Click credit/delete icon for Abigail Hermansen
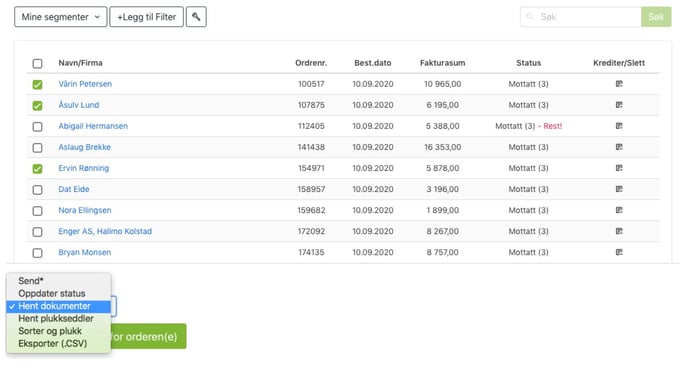This screenshot has height=366, width=688. coord(619,126)
